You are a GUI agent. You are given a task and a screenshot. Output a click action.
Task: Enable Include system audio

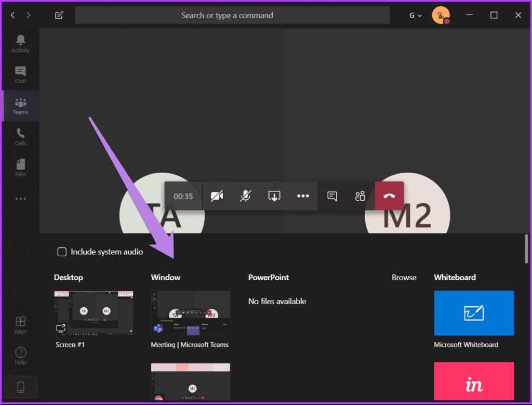(x=62, y=252)
